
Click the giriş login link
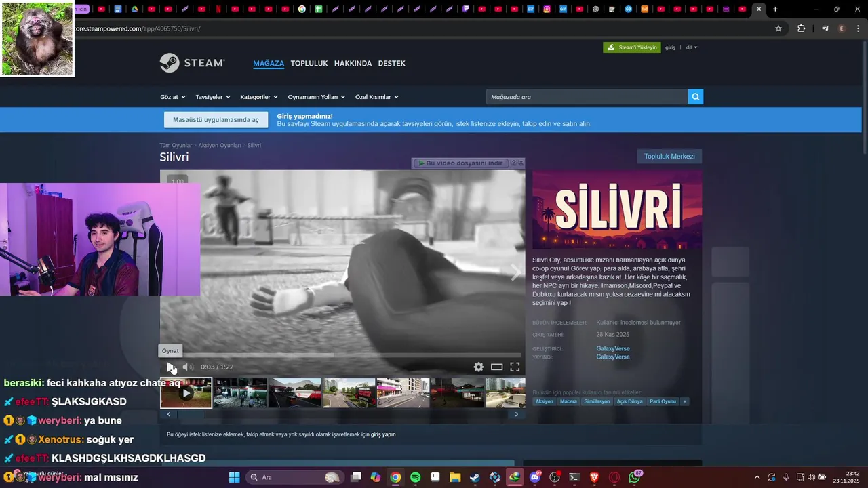(670, 47)
